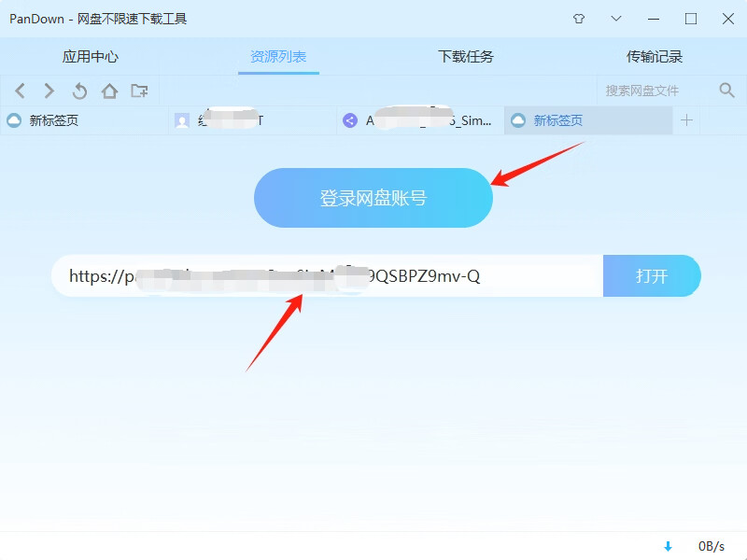Open the 传输记录 tab
Viewport: 747px width, 560px height.
coord(655,57)
